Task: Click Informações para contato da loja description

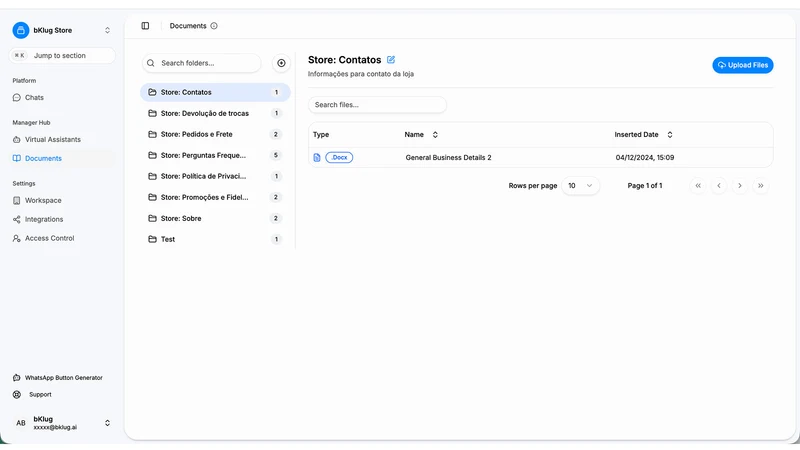Action: tap(361, 74)
